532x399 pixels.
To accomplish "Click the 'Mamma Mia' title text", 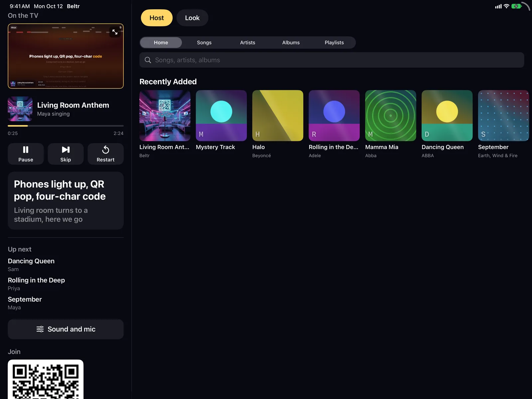I will [382, 147].
